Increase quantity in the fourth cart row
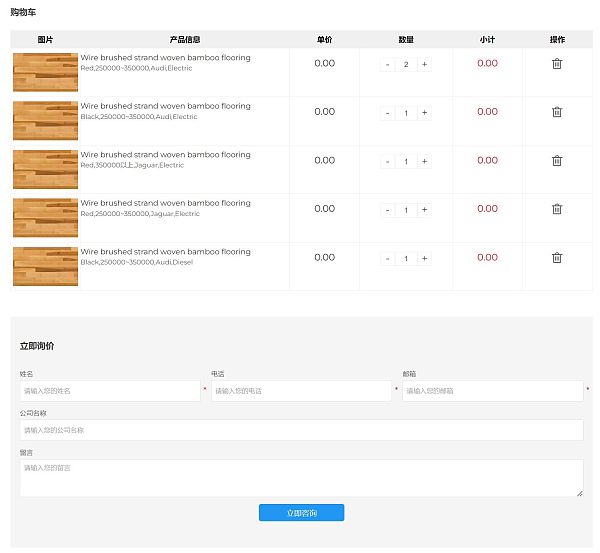The height and width of the screenshot is (553, 600). click(x=424, y=210)
